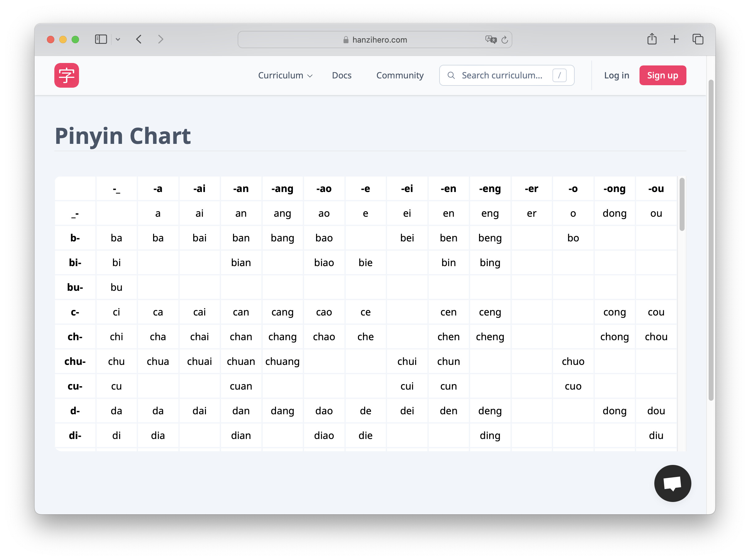
Task: Toggle the Safari sidebar button
Action: pyautogui.click(x=101, y=39)
